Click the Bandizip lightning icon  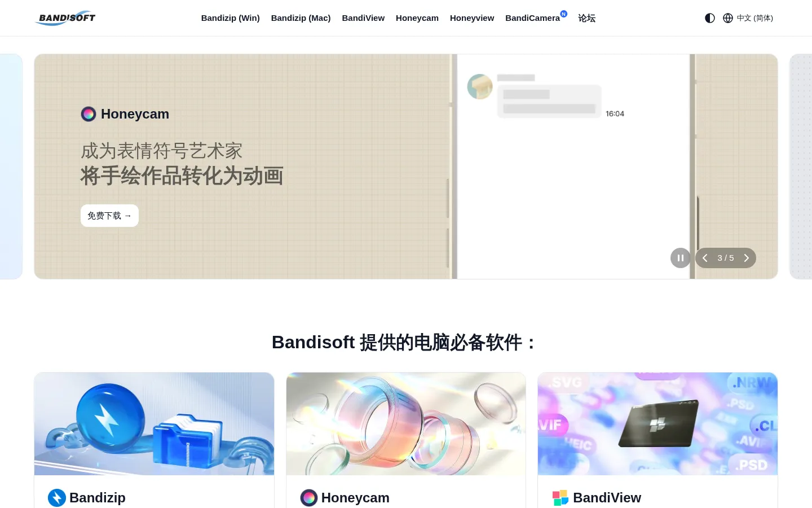(57, 498)
